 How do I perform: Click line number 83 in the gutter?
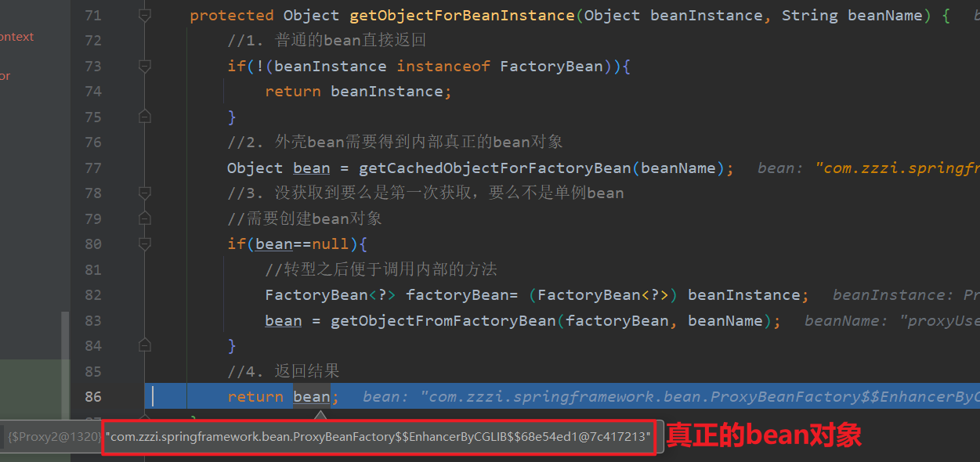click(92, 320)
